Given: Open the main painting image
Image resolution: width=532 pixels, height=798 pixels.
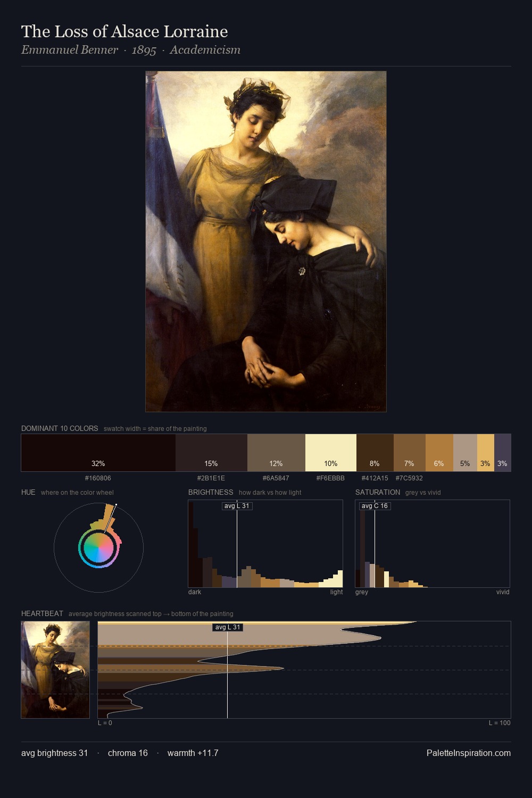Looking at the screenshot, I should click(266, 242).
